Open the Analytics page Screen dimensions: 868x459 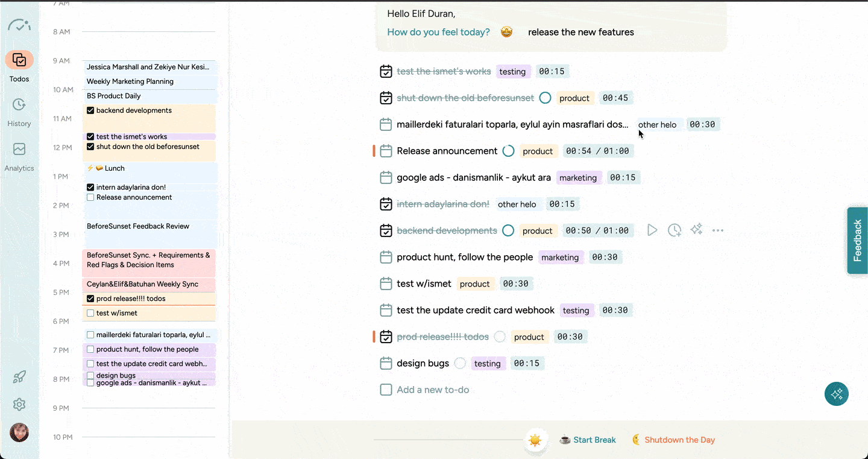19,157
